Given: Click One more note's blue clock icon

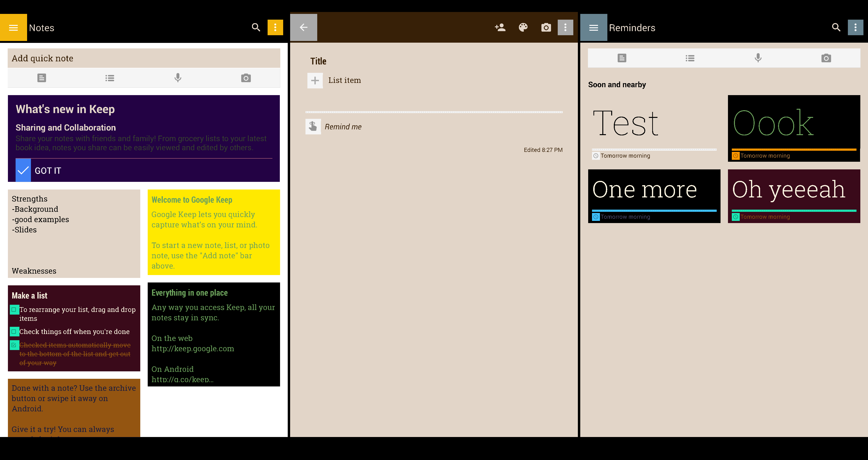Looking at the screenshot, I should pyautogui.click(x=596, y=217).
